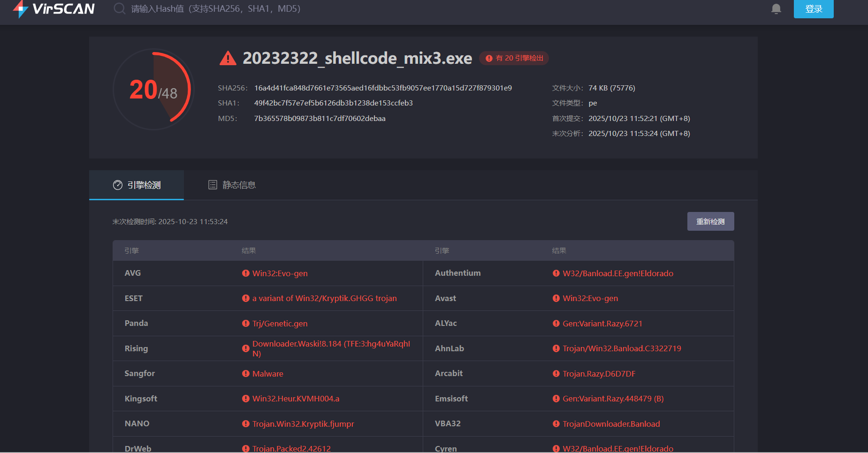Click Arcabit result Trojan.Razy.D6D7DF

[599, 374]
